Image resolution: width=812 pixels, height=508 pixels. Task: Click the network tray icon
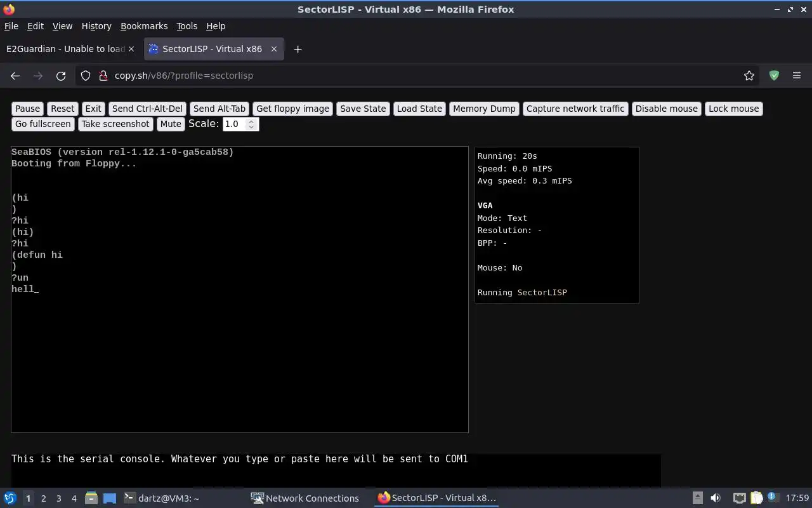click(739, 498)
